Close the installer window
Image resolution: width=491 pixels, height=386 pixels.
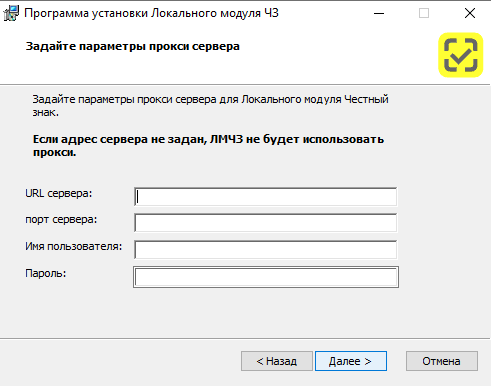point(470,13)
